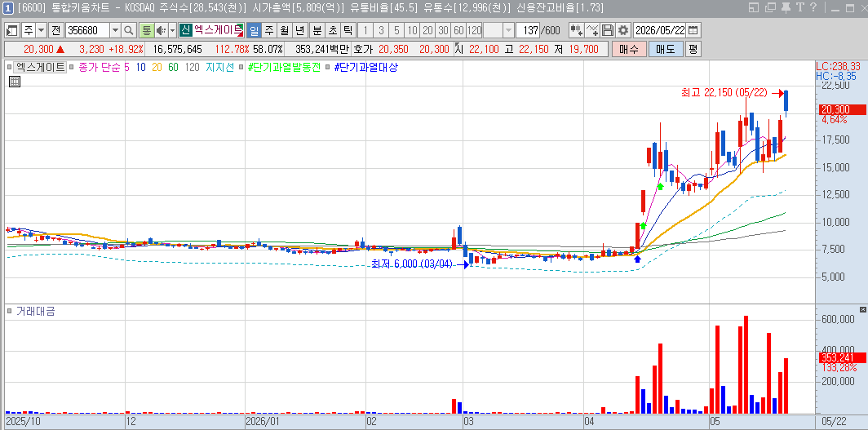Click the title bar T font icon
This screenshot has width=868, height=430.
(x=800, y=7)
